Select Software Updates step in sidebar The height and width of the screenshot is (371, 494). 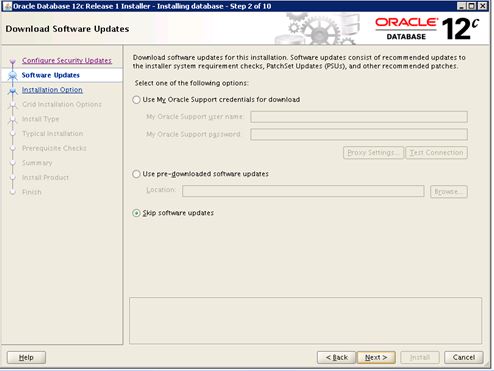[x=51, y=75]
